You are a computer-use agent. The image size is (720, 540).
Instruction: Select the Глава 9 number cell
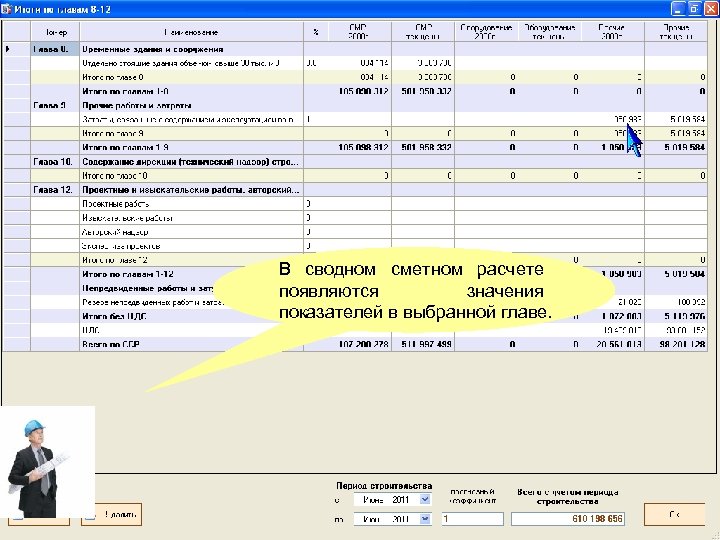pyautogui.click(x=55, y=106)
